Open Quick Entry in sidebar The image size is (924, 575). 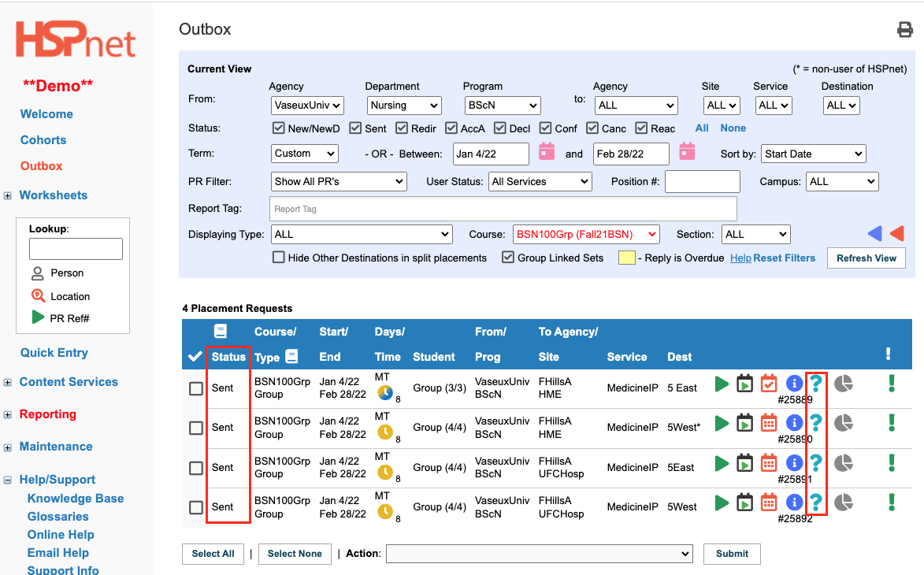coord(54,352)
